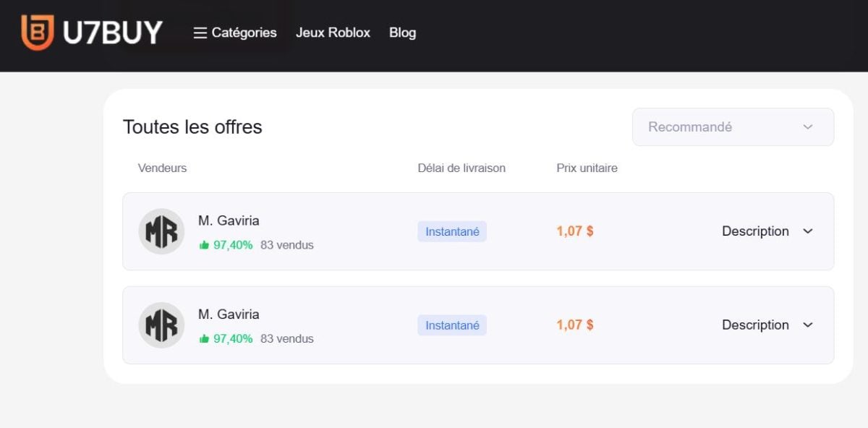
Task: Open the Catégories menu
Action: tap(244, 33)
